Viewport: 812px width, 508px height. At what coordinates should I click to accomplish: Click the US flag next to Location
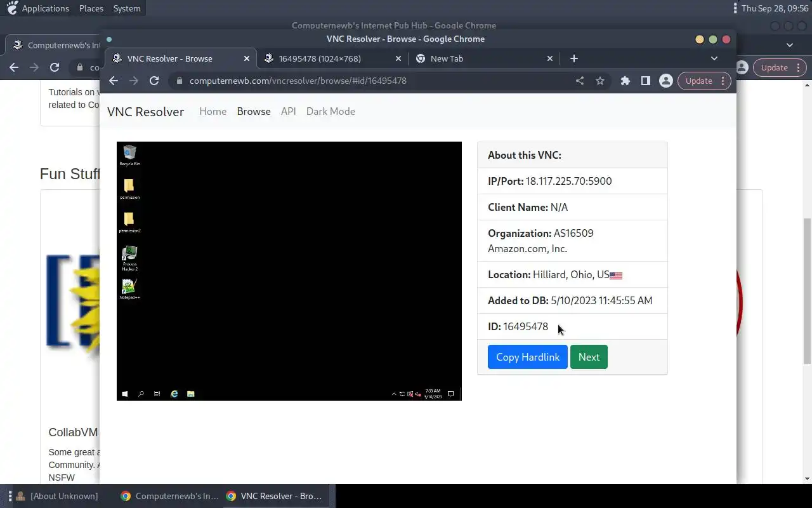coord(616,276)
